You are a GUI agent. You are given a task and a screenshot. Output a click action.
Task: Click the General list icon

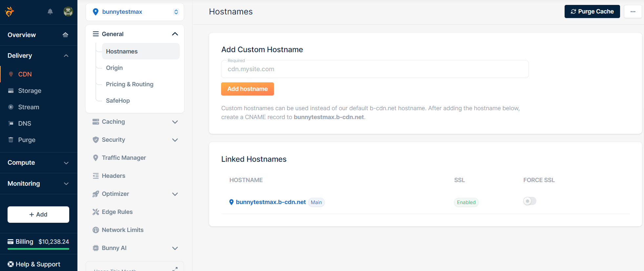tap(96, 34)
